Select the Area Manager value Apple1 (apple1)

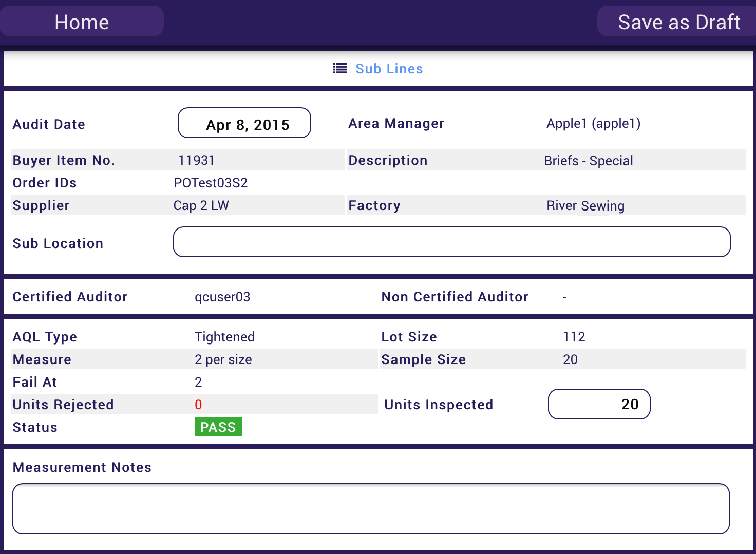click(593, 123)
